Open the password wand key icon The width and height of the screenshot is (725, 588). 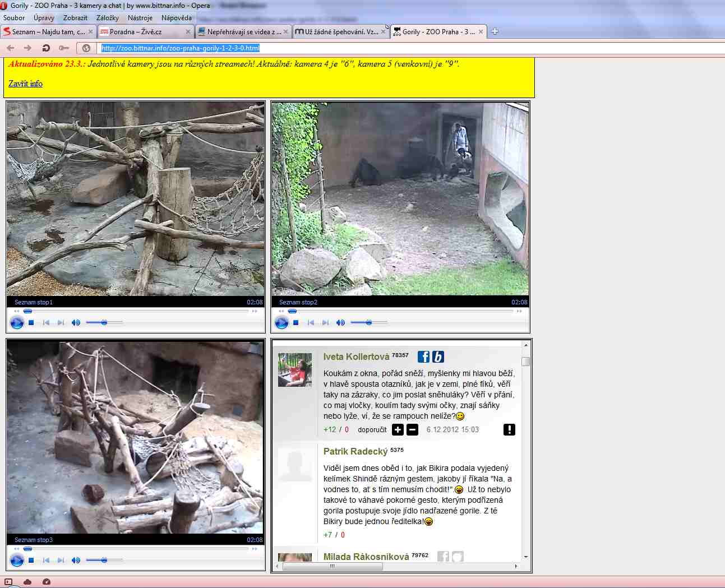64,48
